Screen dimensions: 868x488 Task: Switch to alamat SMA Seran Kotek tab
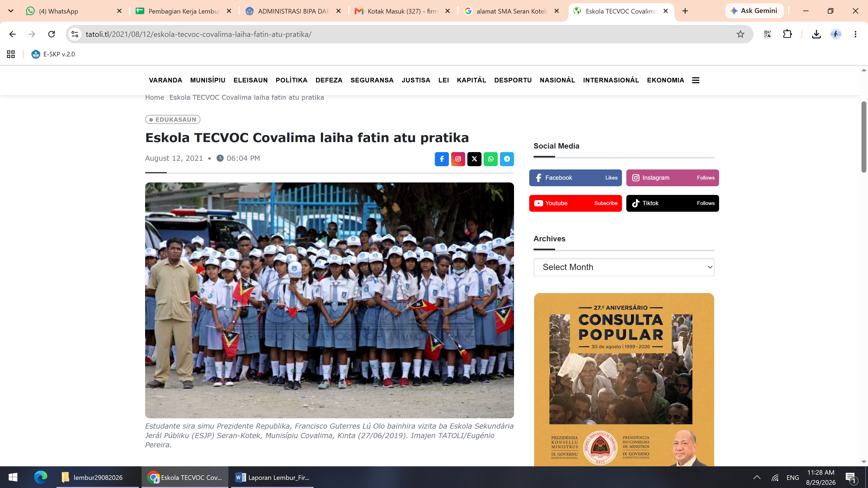[x=512, y=11]
